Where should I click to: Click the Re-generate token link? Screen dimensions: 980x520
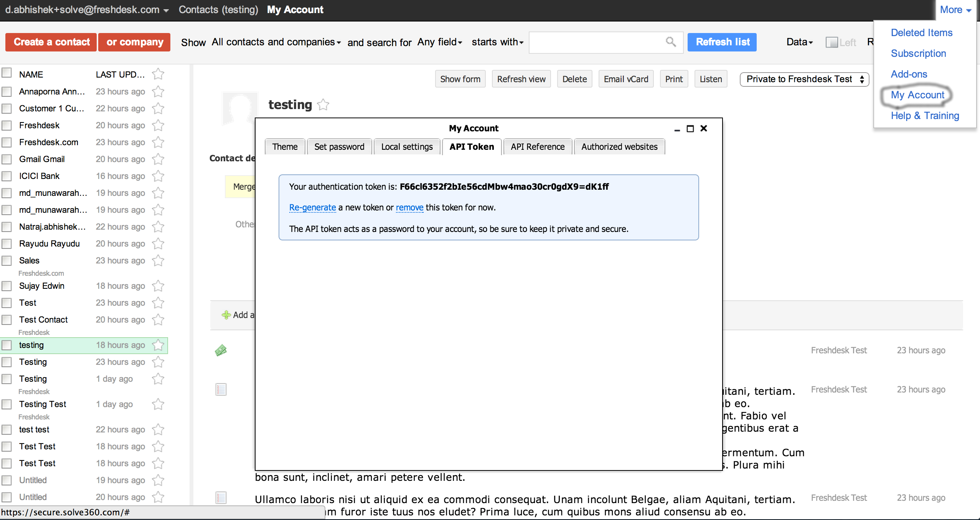312,207
